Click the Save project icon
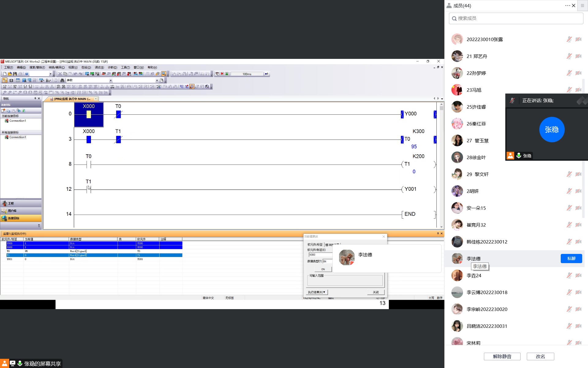The height and width of the screenshot is (368, 588). pyautogui.click(x=15, y=74)
